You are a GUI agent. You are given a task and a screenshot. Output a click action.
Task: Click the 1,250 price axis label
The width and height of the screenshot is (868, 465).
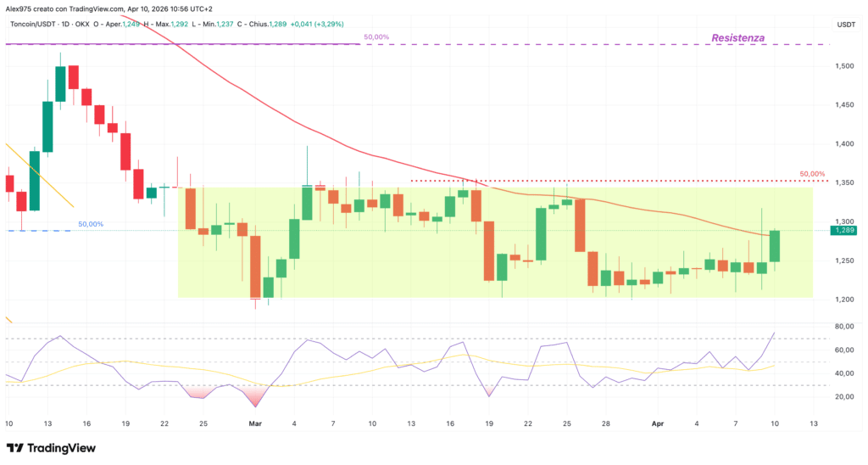tap(844, 261)
